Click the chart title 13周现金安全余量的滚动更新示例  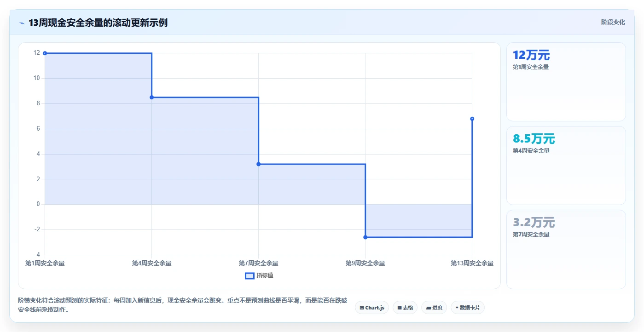(x=98, y=23)
